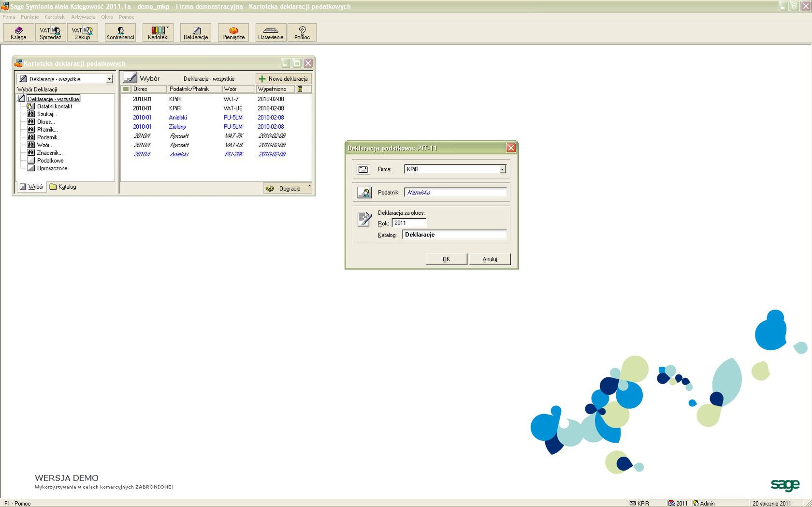This screenshot has width=812, height=507.
Task: Select Deklaracje - wszystkie tree node
Action: click(x=53, y=99)
